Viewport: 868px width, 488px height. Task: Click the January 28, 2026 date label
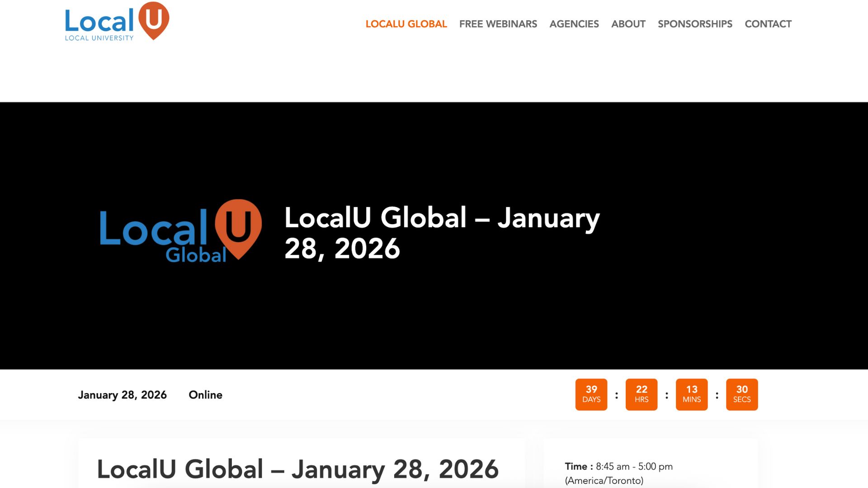coord(122,395)
